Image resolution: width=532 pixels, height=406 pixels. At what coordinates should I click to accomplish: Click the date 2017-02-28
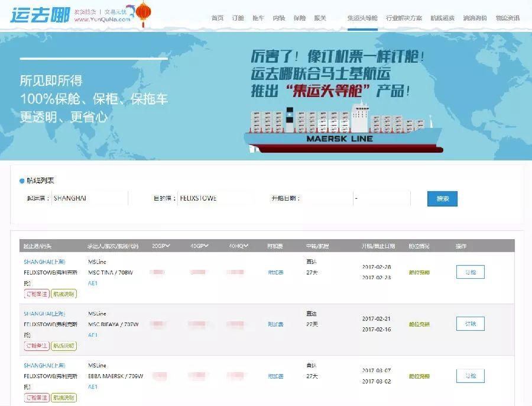[377, 267]
